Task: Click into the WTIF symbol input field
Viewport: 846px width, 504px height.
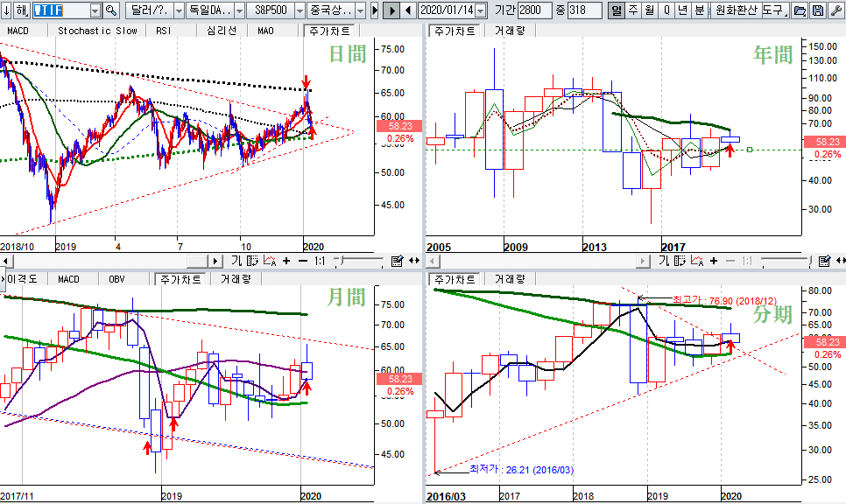Action: point(61,10)
